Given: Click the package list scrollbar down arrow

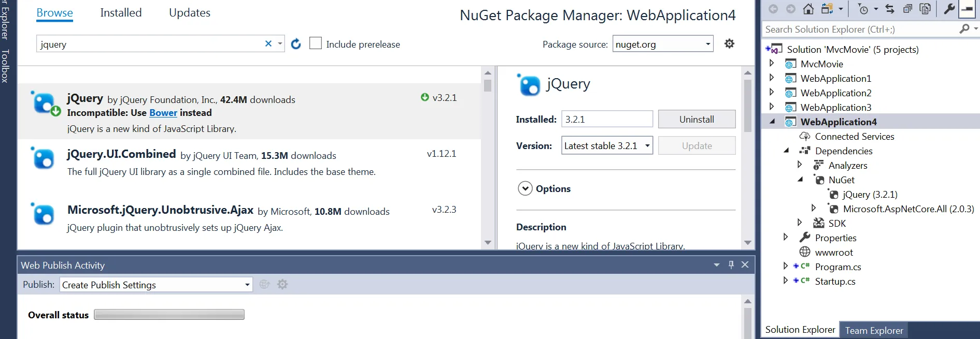Looking at the screenshot, I should click(x=488, y=242).
